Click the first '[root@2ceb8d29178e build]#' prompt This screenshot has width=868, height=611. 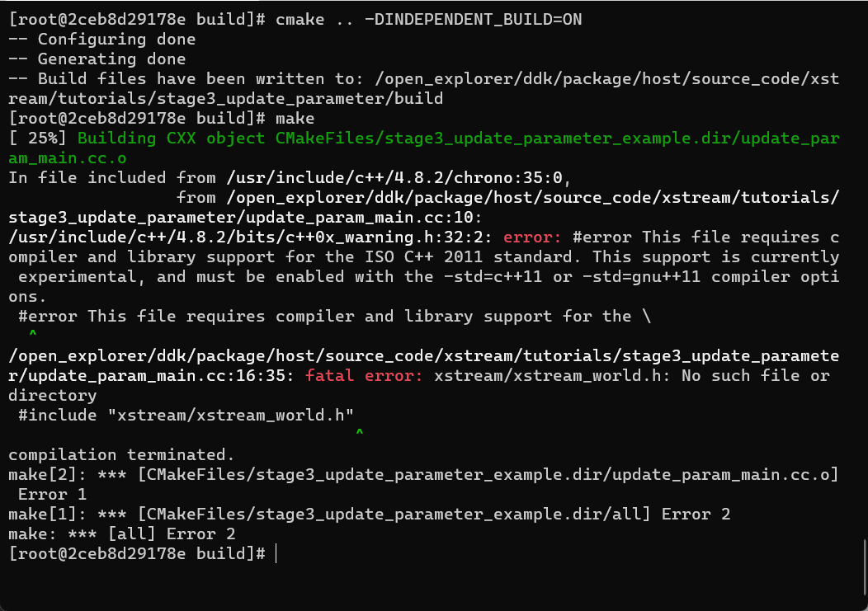pyautogui.click(x=137, y=20)
